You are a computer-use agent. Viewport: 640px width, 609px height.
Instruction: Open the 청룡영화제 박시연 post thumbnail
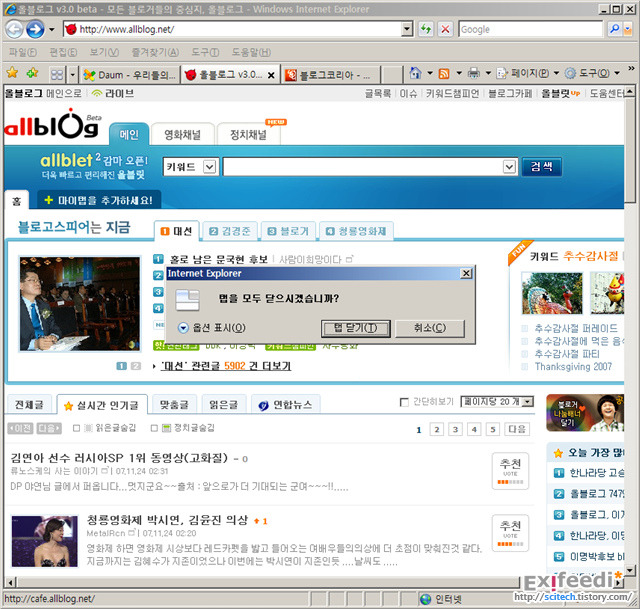(x=44, y=541)
